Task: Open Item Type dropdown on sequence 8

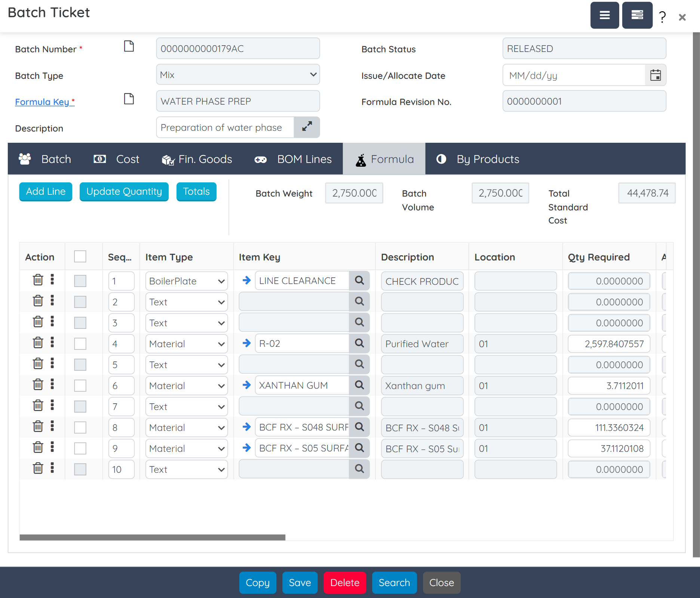Action: 186,428
